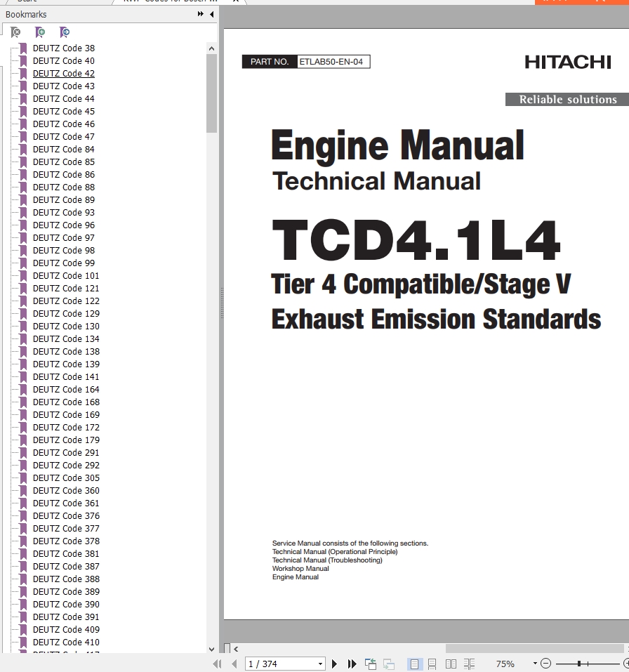629x672 pixels.
Task: Click the zoom slider handle
Action: [579, 664]
